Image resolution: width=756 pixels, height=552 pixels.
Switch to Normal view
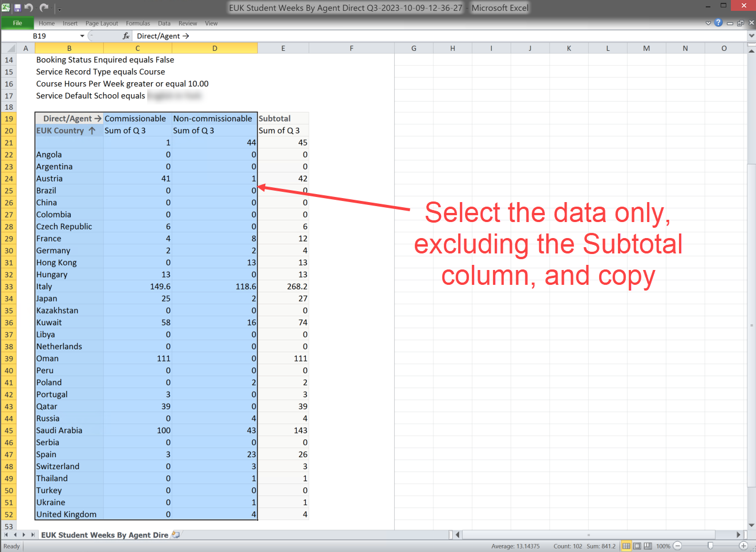point(626,546)
